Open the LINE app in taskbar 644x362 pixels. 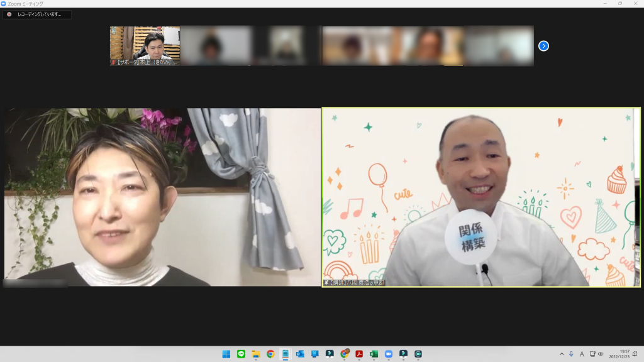[241, 354]
